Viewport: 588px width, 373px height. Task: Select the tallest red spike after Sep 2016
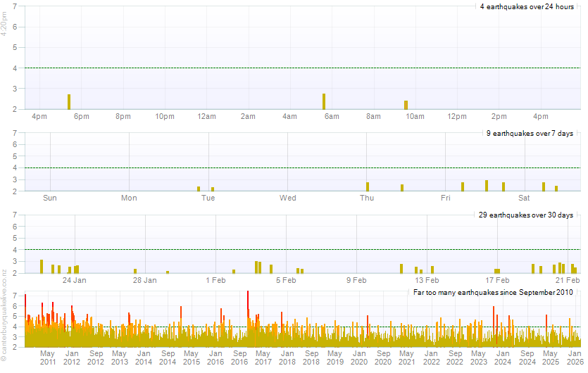(x=248, y=303)
